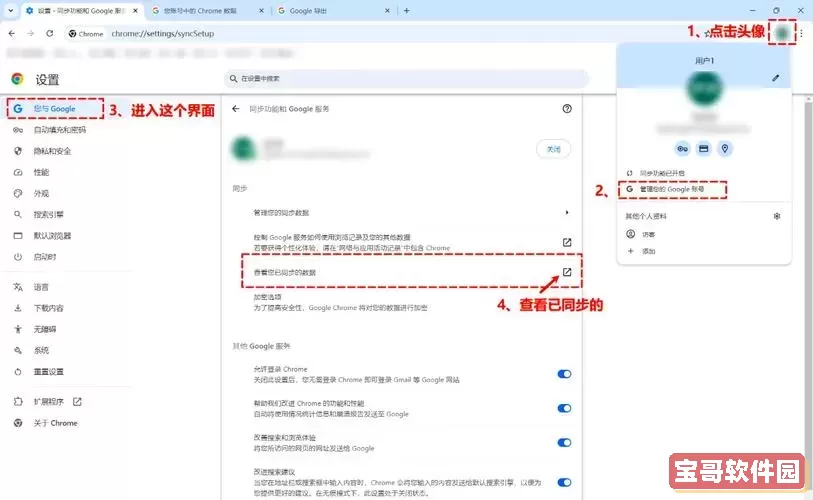Click 管理您的 Google 帐号 in popup
813x500 pixels.
click(672, 189)
